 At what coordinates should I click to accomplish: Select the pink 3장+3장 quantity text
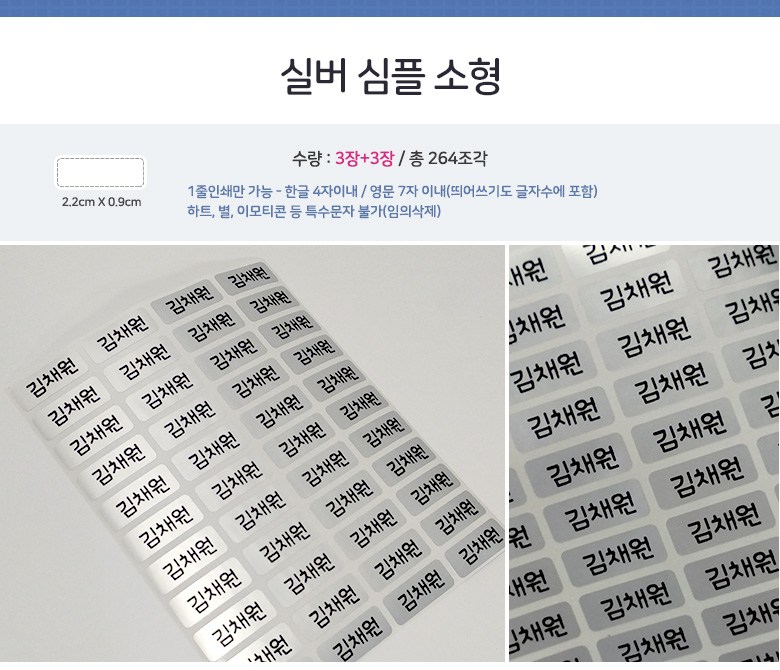point(364,158)
